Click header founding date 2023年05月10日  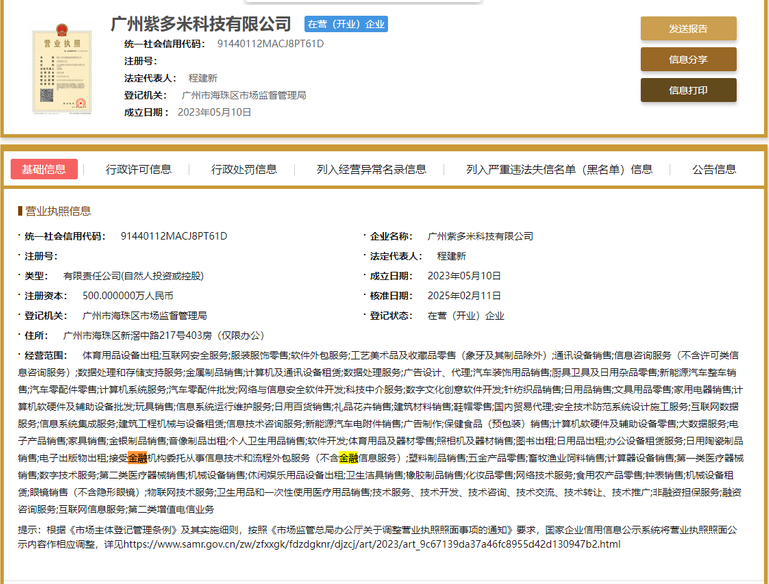click(214, 112)
